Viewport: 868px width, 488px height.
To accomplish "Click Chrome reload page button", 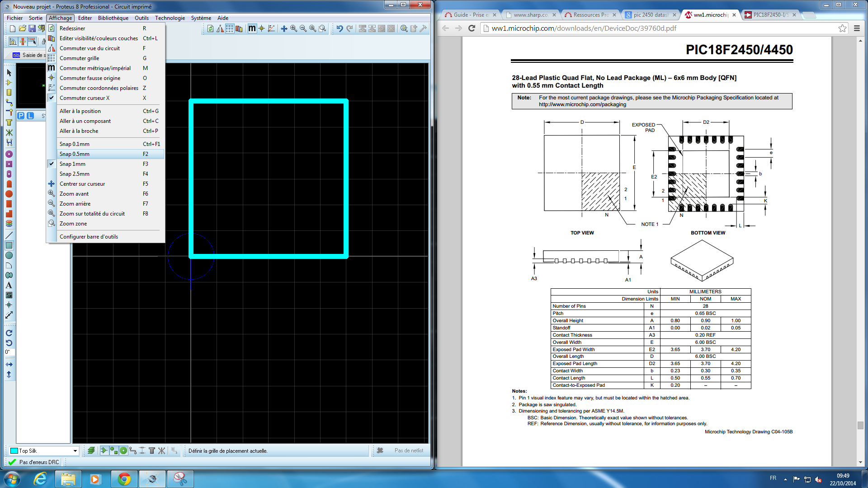I will (x=472, y=28).
